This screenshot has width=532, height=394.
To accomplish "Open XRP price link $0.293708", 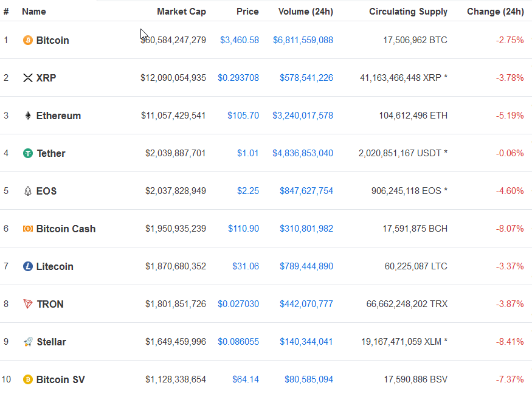I will point(238,78).
